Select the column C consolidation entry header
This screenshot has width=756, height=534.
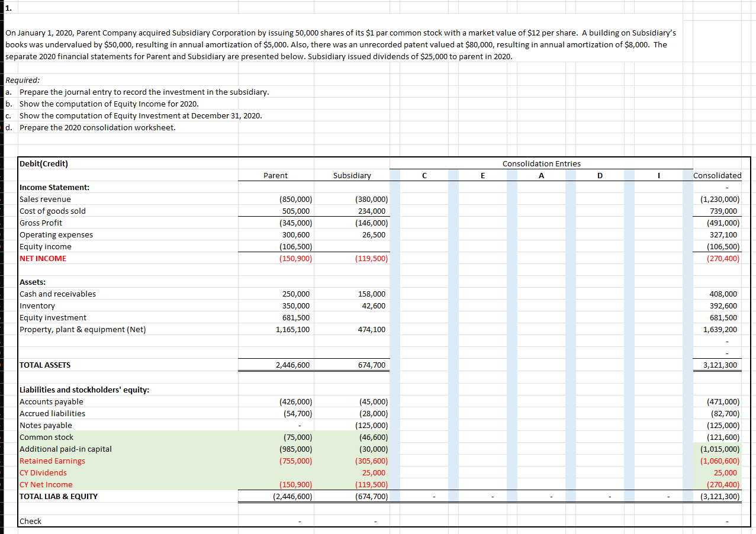coord(424,175)
